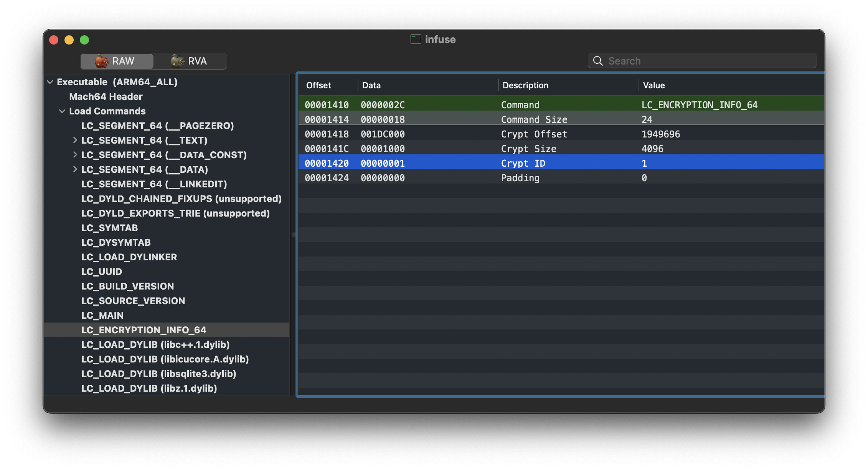Open the LC_UUID command
Image resolution: width=868 pixels, height=470 pixels.
pos(101,271)
